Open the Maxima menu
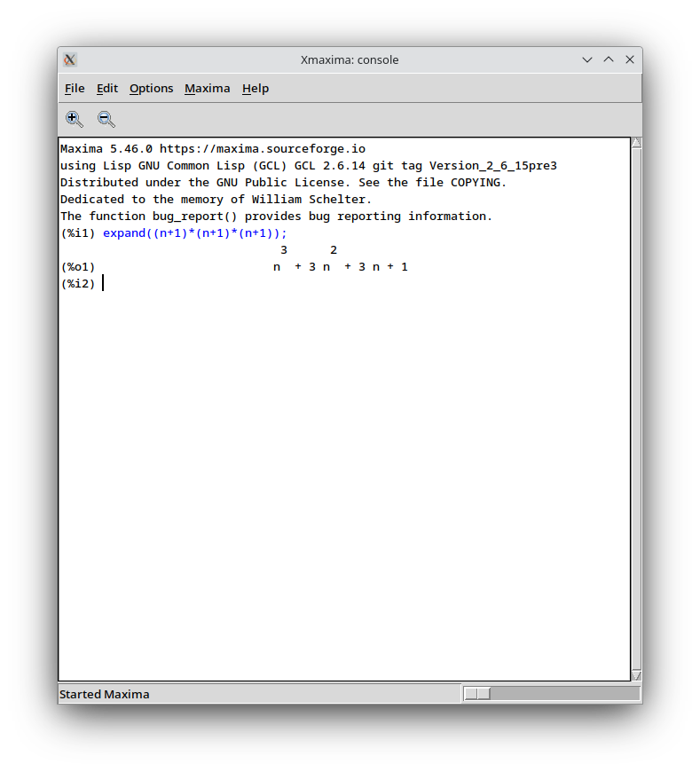Screen dimensions: 700x772 point(208,89)
